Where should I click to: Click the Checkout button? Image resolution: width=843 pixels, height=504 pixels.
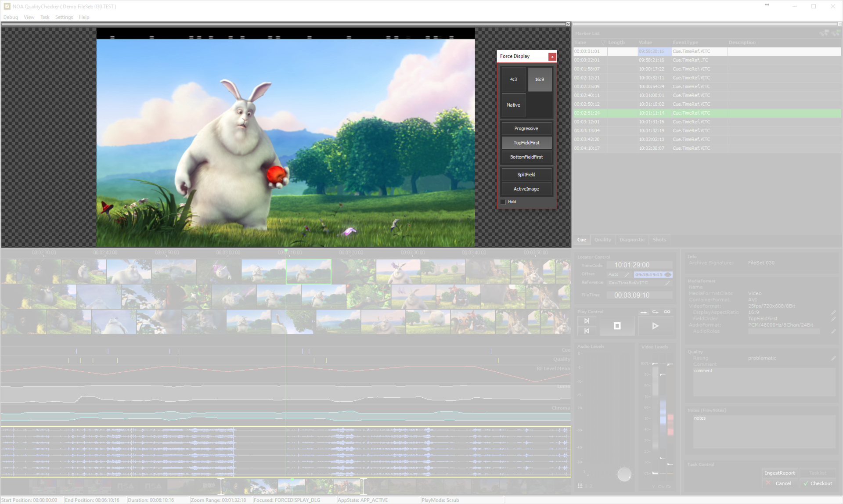[x=818, y=483]
